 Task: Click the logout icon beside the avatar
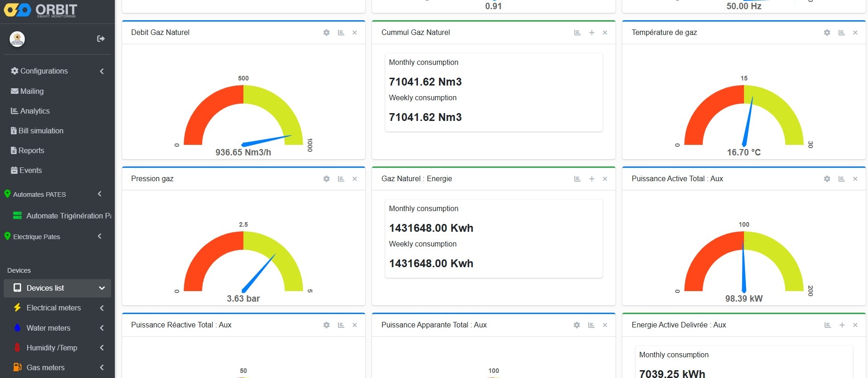click(101, 39)
